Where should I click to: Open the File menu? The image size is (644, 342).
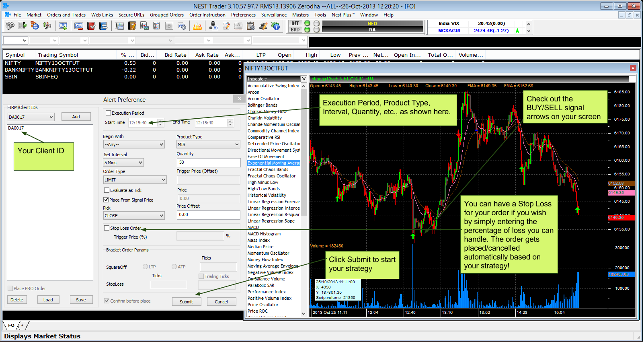click(17, 15)
